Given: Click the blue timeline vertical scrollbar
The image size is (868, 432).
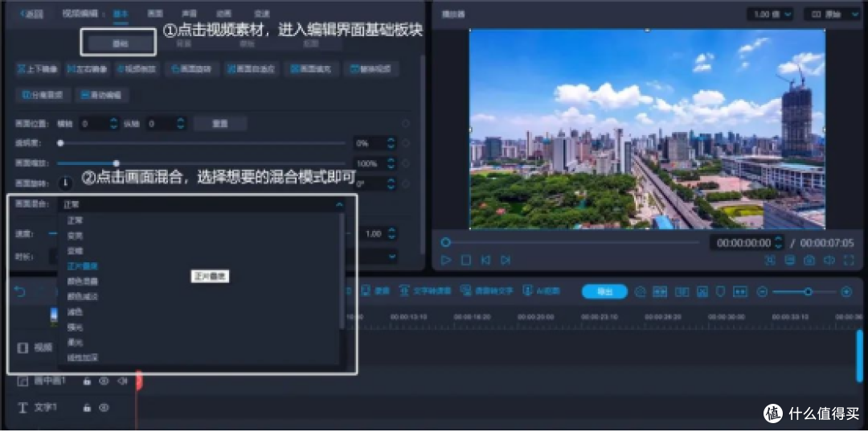Looking at the screenshot, I should tap(859, 356).
